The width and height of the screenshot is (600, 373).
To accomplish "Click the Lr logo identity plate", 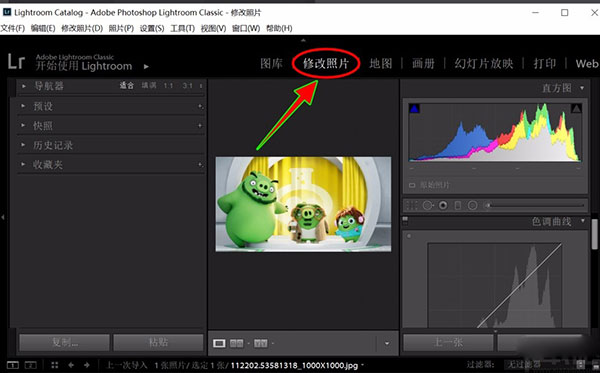I will point(16,62).
